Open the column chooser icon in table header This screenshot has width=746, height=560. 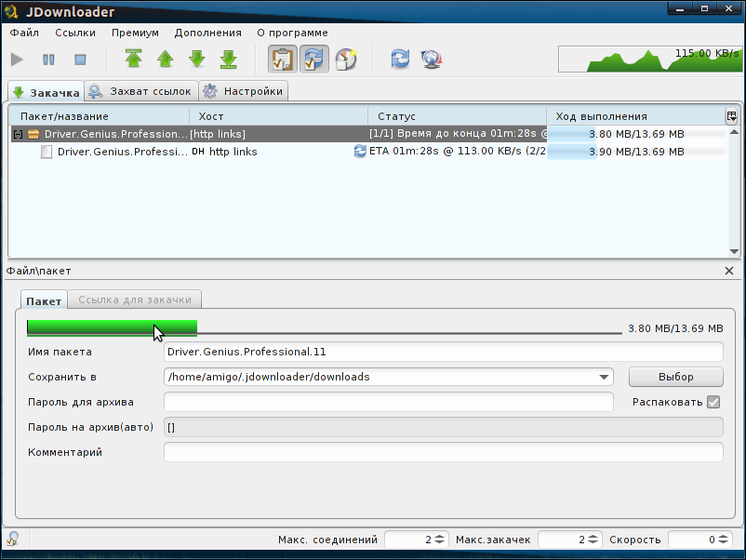point(732,116)
